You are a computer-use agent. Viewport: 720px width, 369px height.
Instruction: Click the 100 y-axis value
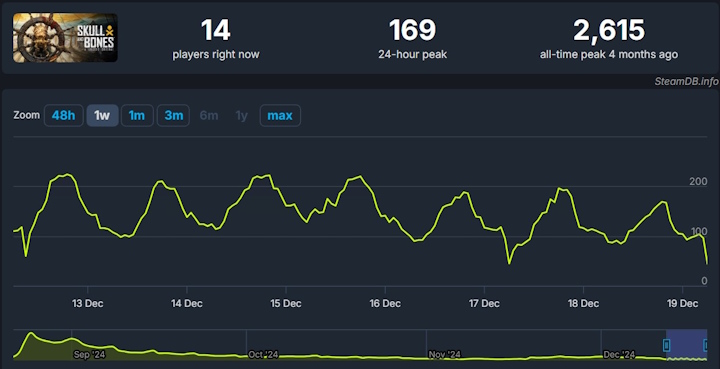698,231
